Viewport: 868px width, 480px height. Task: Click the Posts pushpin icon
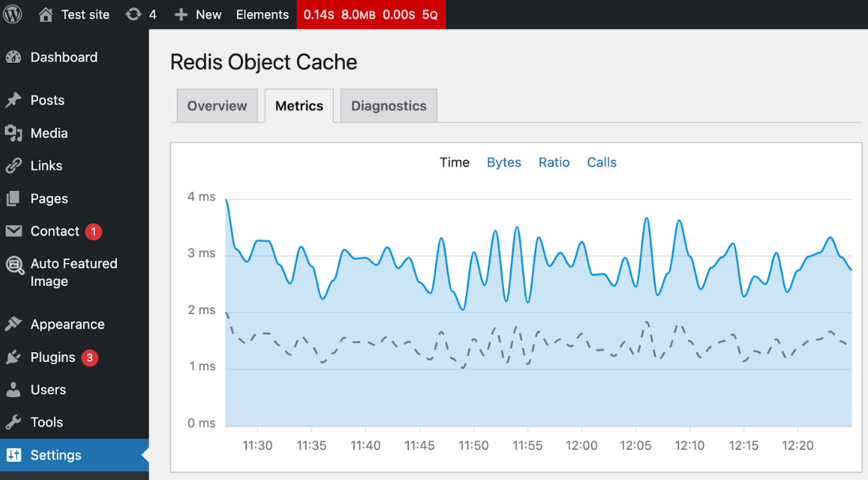[13, 100]
